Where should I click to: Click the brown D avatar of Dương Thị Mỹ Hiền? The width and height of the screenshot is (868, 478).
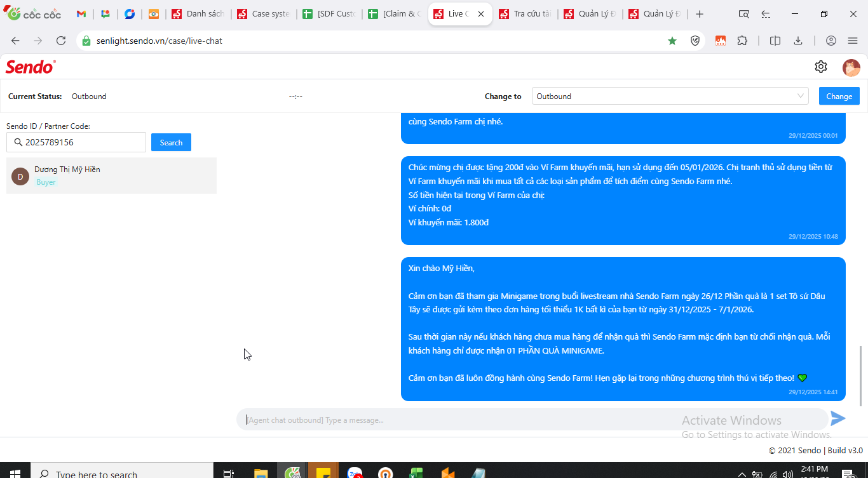(x=20, y=176)
